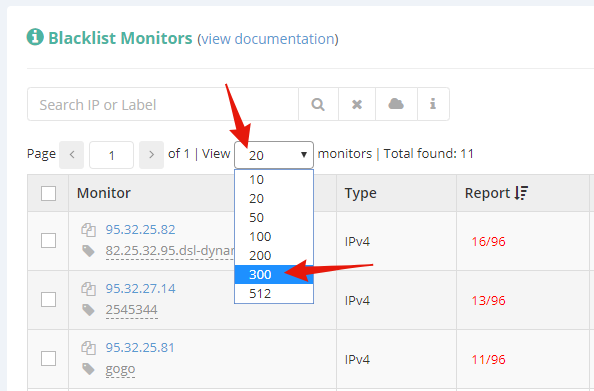Check the select-all header checkbox

click(x=48, y=193)
